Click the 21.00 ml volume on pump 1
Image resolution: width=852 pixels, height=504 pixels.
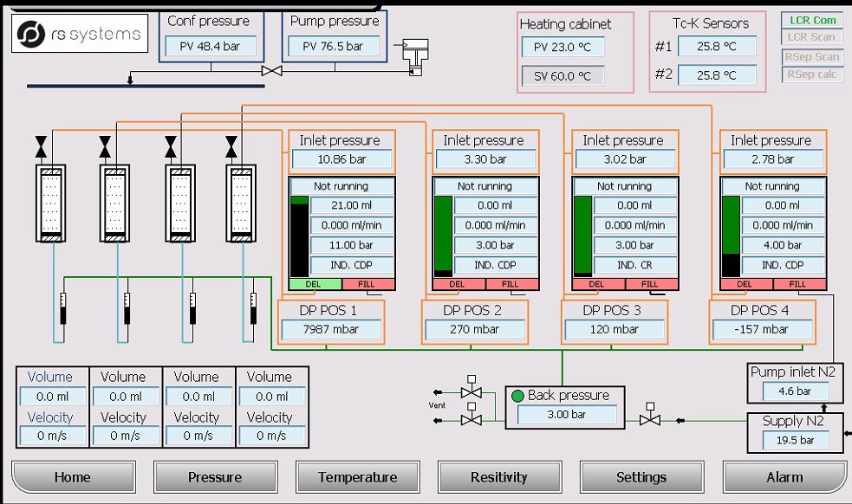click(352, 205)
